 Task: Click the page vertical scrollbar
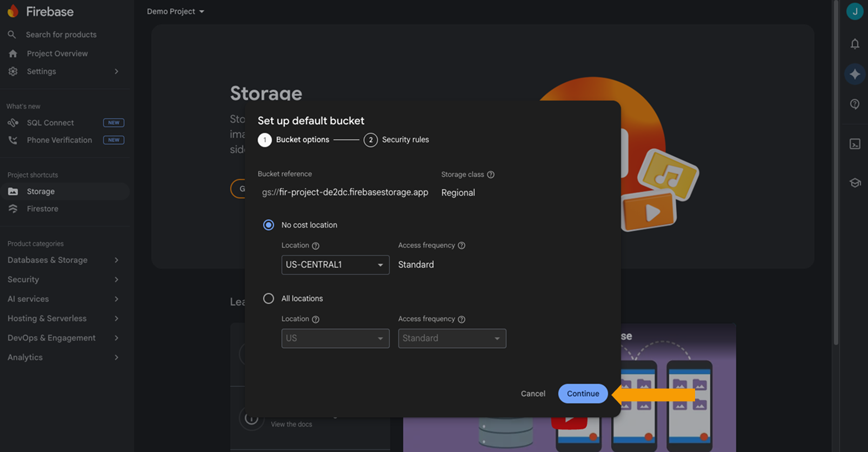click(x=836, y=173)
